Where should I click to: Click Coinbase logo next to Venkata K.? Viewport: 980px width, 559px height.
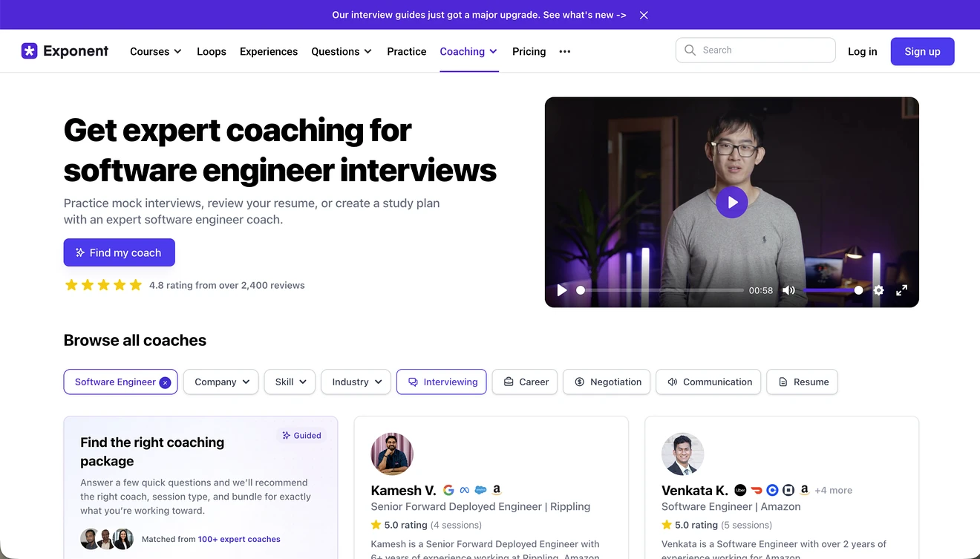click(772, 490)
